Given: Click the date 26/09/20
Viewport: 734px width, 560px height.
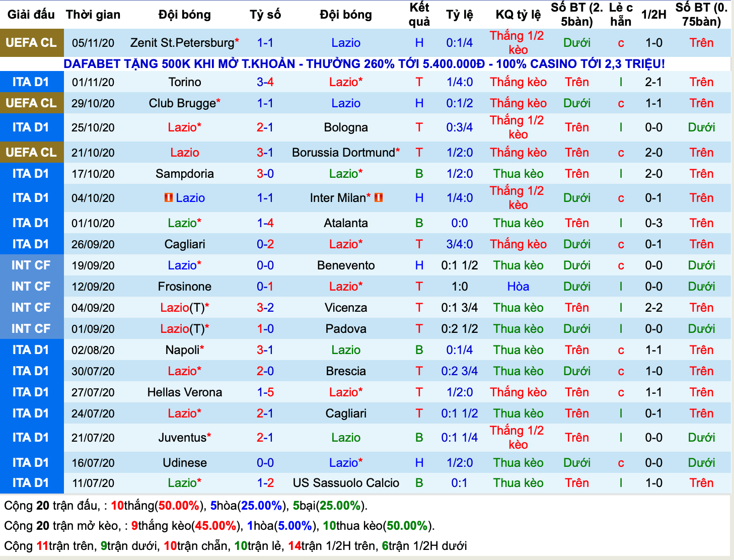Looking at the screenshot, I should point(93,244).
